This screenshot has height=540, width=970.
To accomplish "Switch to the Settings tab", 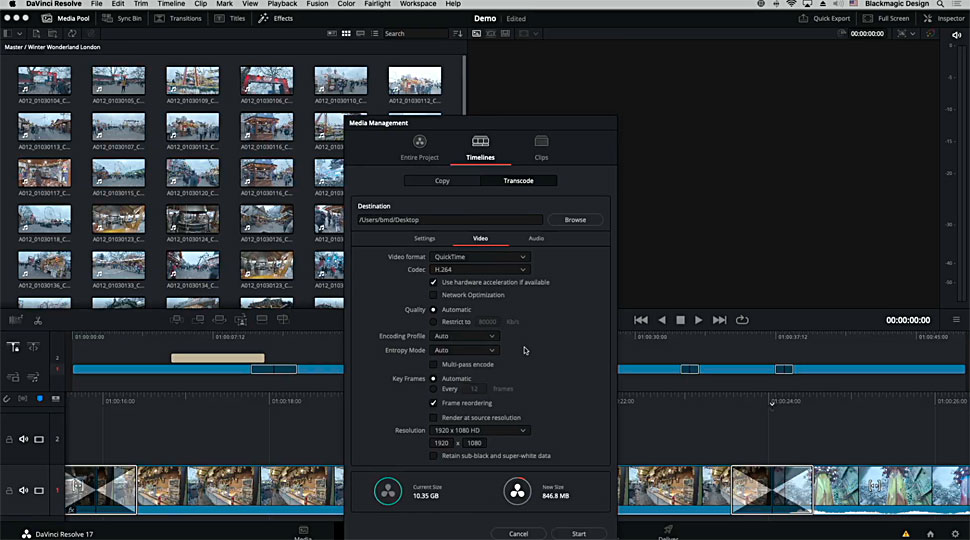I will (424, 238).
